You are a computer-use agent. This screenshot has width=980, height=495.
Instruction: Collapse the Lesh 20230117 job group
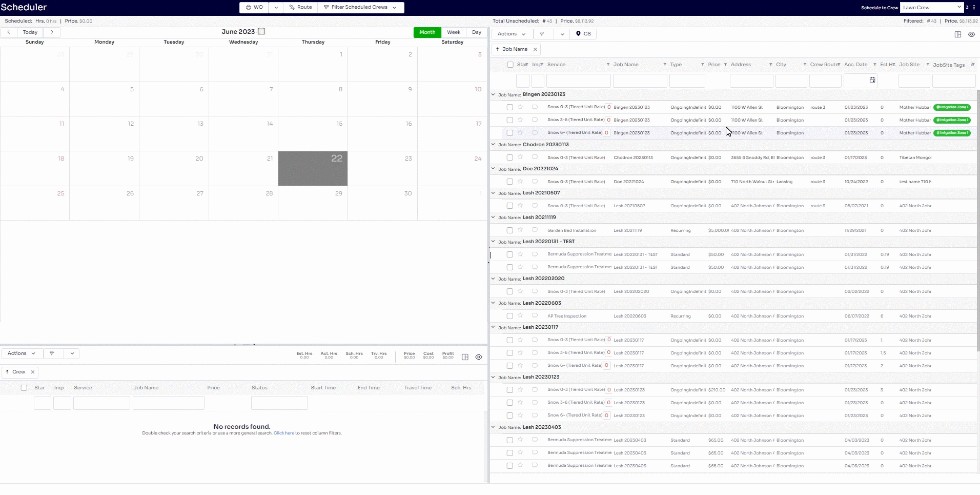click(494, 327)
